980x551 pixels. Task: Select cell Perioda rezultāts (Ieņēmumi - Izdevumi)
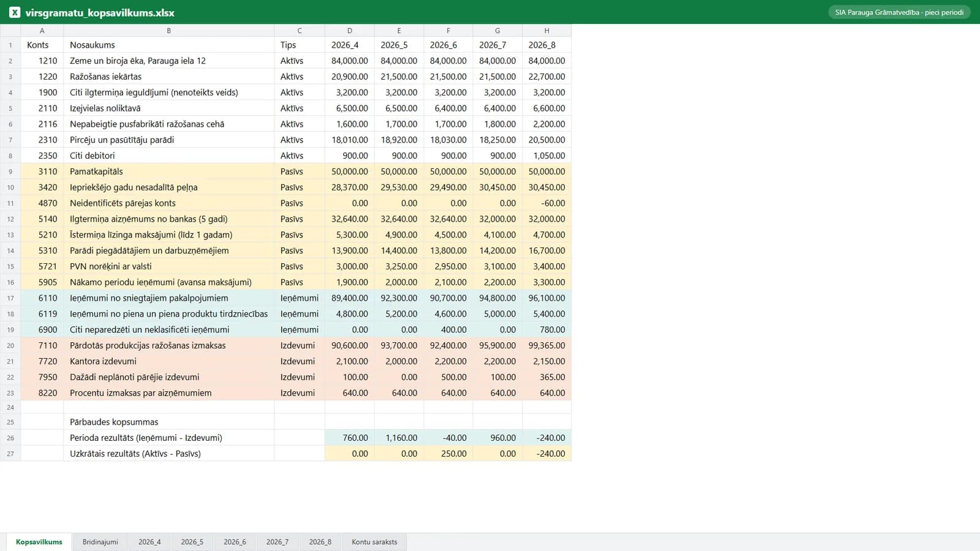tap(169, 438)
